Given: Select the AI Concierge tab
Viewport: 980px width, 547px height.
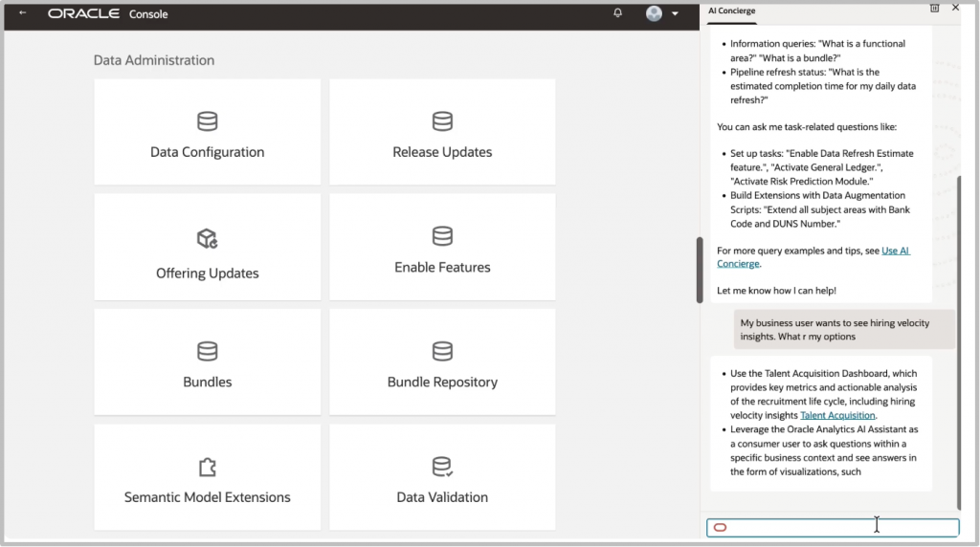Looking at the screenshot, I should pos(731,11).
